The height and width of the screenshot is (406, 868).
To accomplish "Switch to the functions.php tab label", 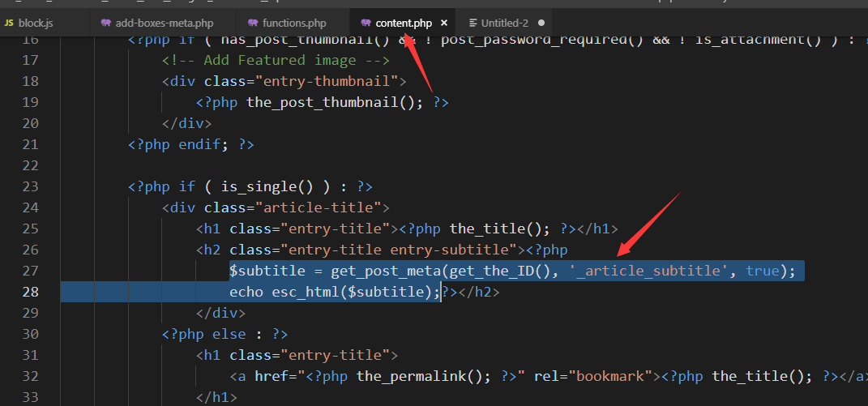I will pyautogui.click(x=294, y=23).
